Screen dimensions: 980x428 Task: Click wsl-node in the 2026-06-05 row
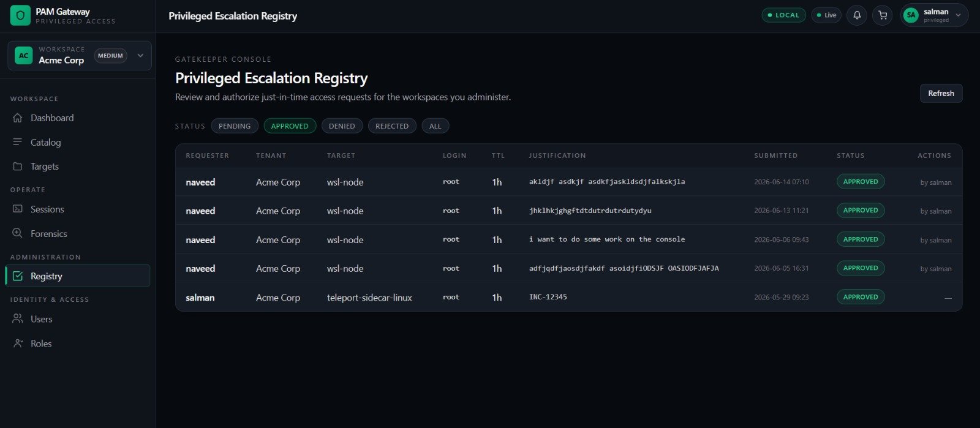pyautogui.click(x=345, y=269)
